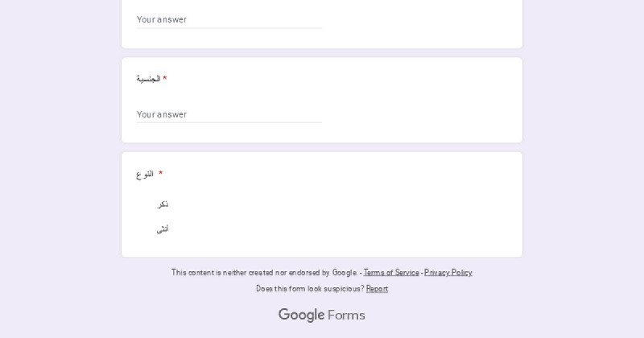This screenshot has width=644, height=338.
Task: Select the ذكر radio option
Action: 163,204
